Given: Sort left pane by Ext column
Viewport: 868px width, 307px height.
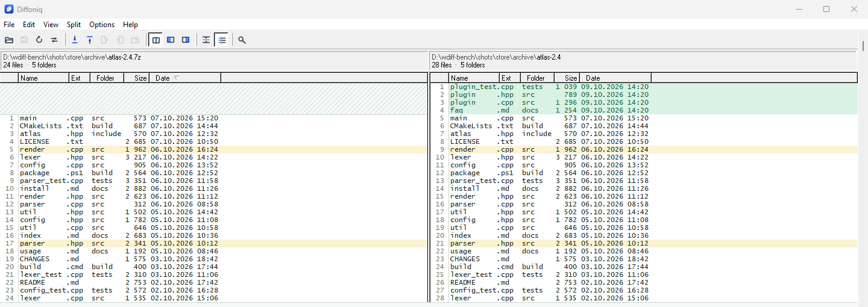Looking at the screenshot, I should [x=80, y=78].
